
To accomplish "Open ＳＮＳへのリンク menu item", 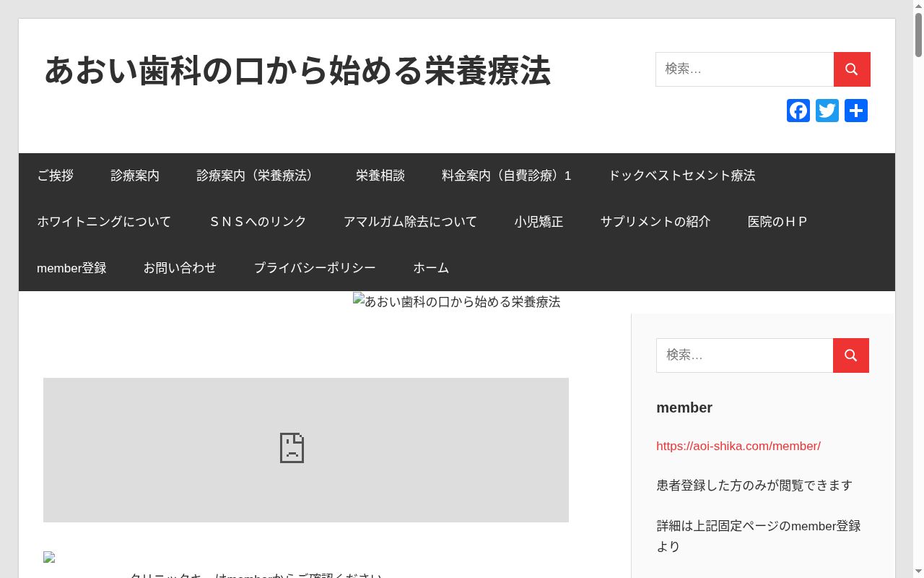I will tap(258, 222).
